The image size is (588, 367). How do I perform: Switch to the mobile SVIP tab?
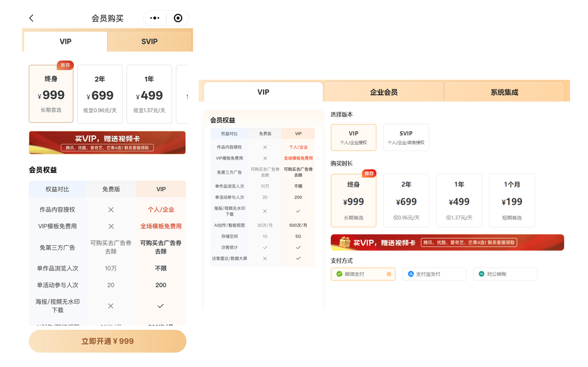point(149,41)
